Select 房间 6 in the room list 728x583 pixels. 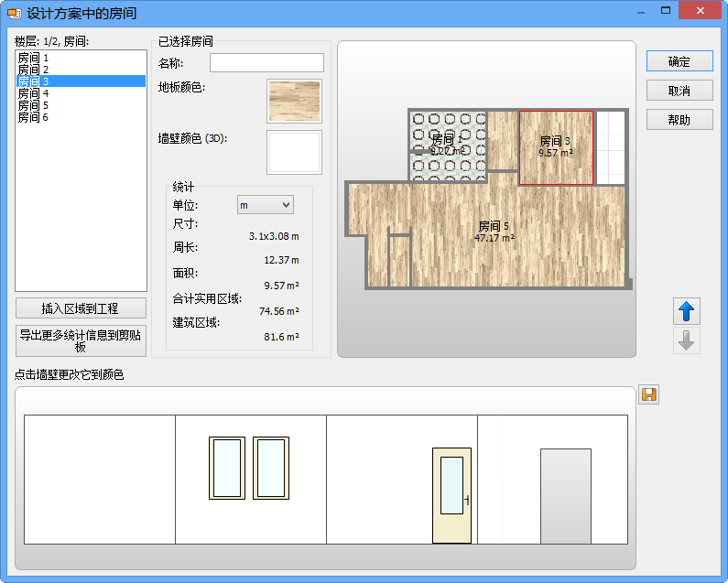pos(81,117)
